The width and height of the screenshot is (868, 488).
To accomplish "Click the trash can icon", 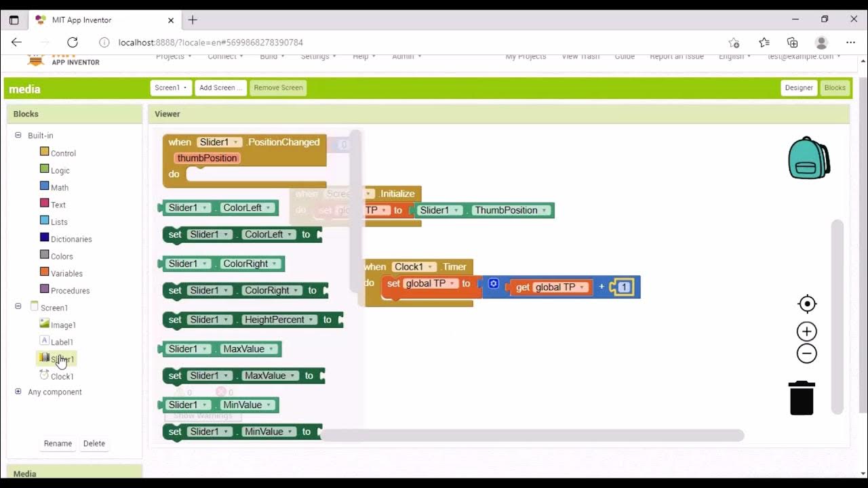I will [802, 398].
